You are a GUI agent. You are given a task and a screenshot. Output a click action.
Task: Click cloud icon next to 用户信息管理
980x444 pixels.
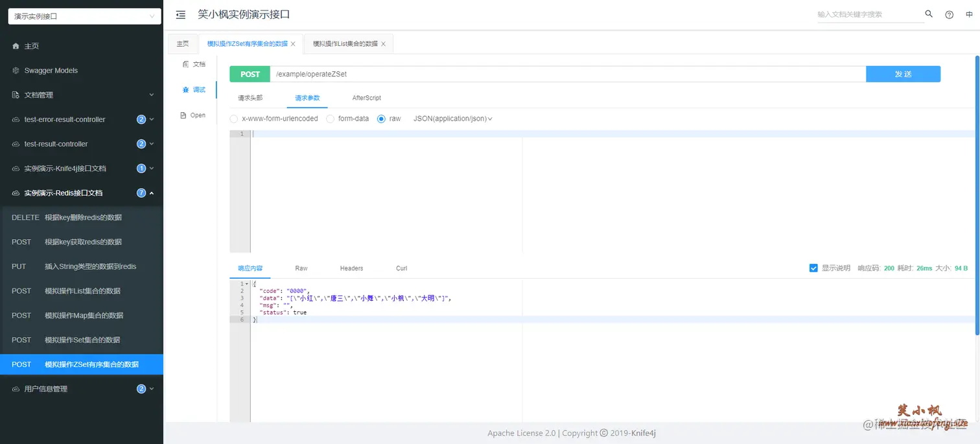click(x=16, y=389)
